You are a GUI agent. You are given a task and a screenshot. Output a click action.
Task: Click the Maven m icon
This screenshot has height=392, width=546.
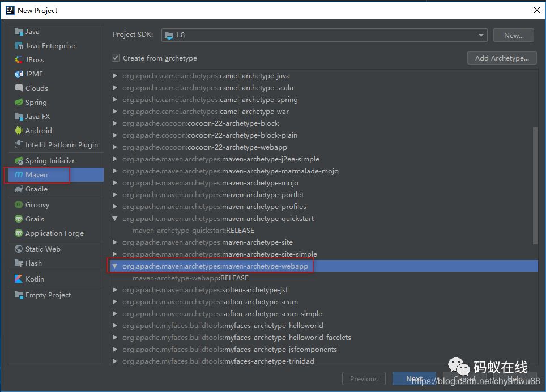click(19, 175)
